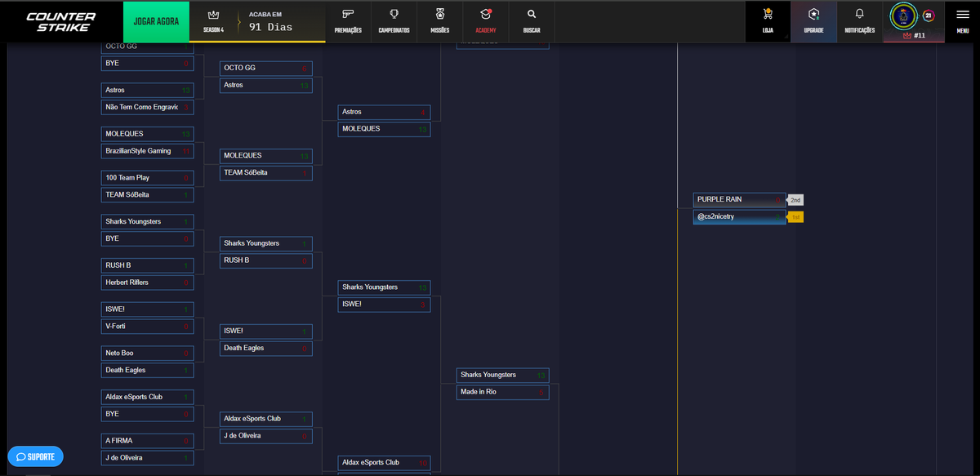Click the BYE under Sharks Youngsters
980x476 pixels.
147,238
